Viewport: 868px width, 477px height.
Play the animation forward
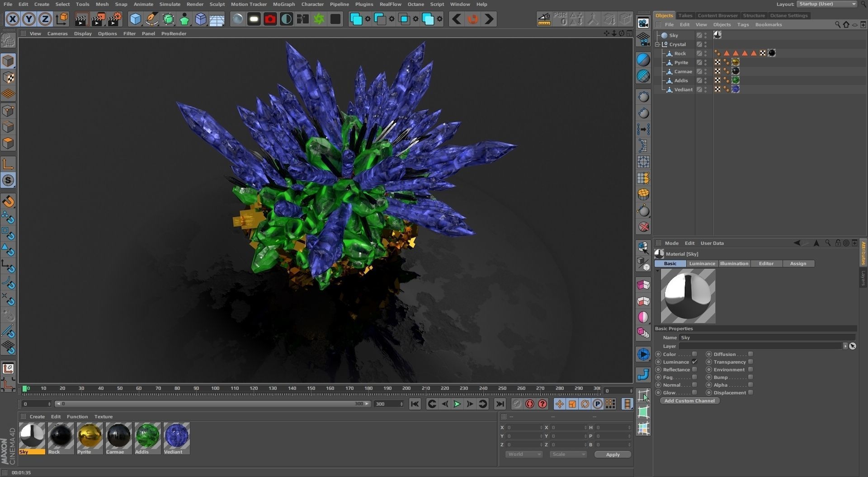pyautogui.click(x=457, y=404)
